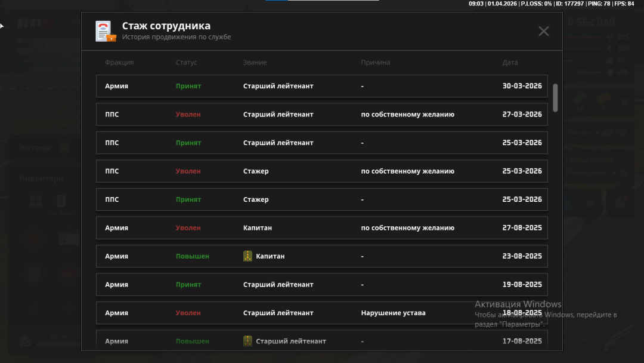The height and width of the screenshot is (363, 644).
Task: Click the Причина column header
Action: [x=375, y=63]
